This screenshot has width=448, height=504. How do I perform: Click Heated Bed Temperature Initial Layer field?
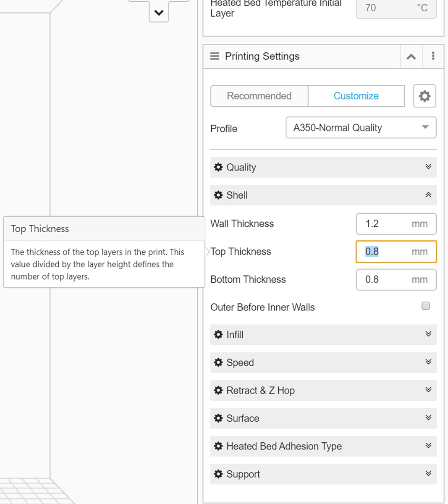point(396,8)
